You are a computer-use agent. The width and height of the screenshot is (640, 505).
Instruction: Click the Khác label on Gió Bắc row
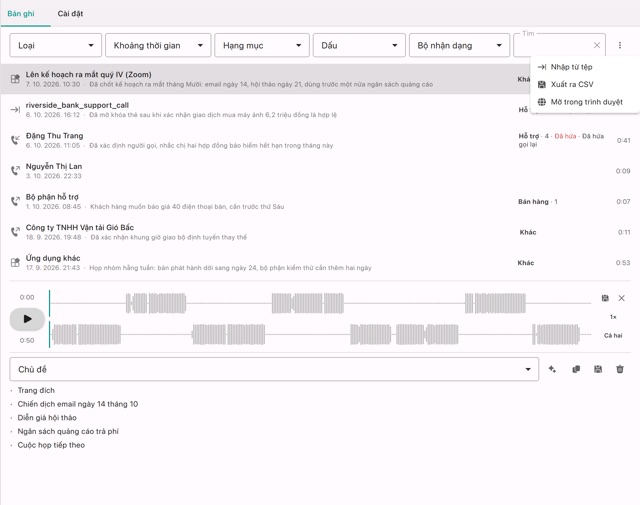[x=528, y=232]
